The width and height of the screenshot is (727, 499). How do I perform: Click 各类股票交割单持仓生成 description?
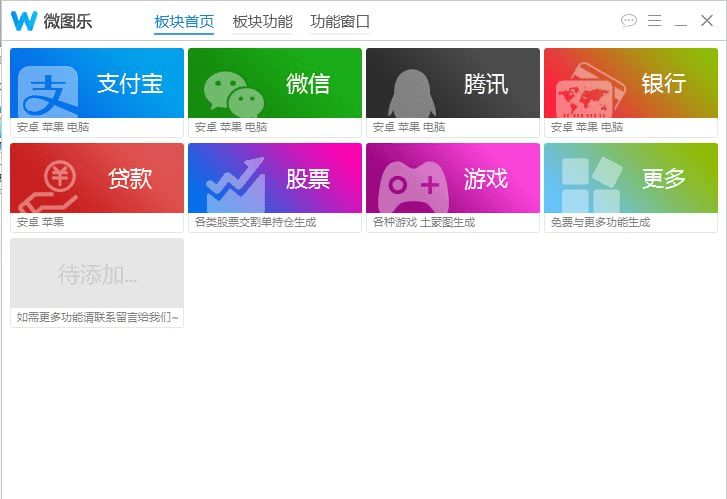[255, 222]
